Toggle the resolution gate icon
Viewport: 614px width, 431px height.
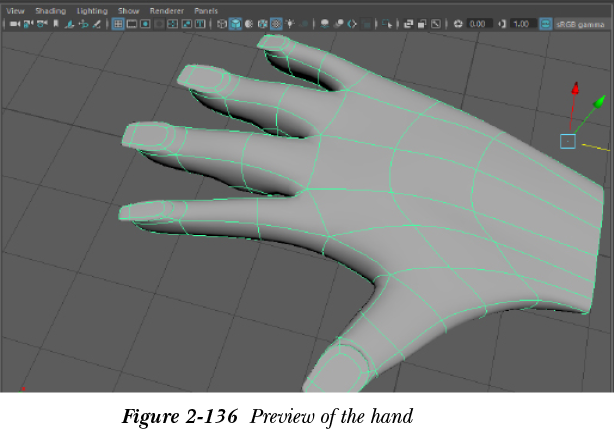[x=146, y=23]
